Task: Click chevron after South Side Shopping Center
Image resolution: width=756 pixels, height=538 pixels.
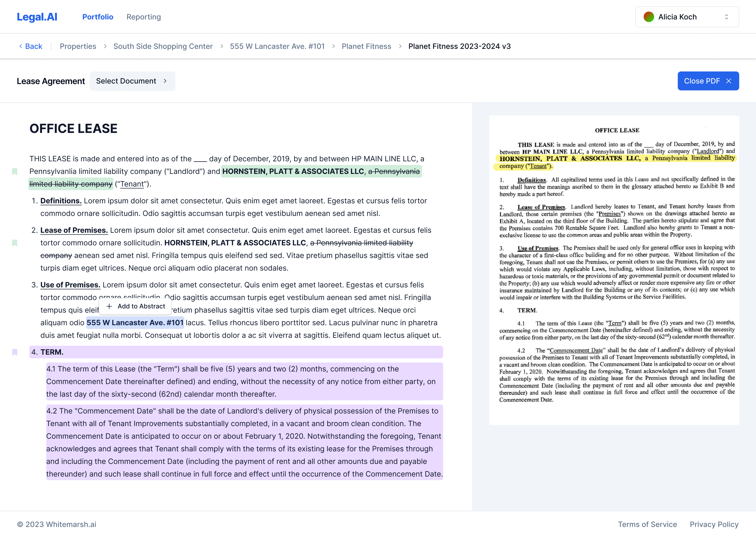Action: point(222,46)
